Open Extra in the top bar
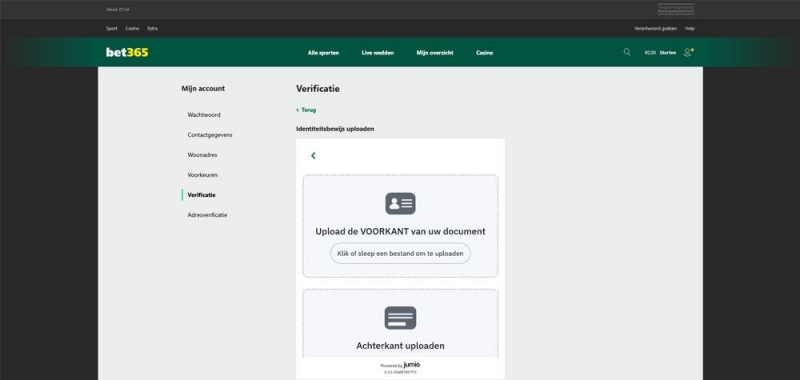 [153, 29]
